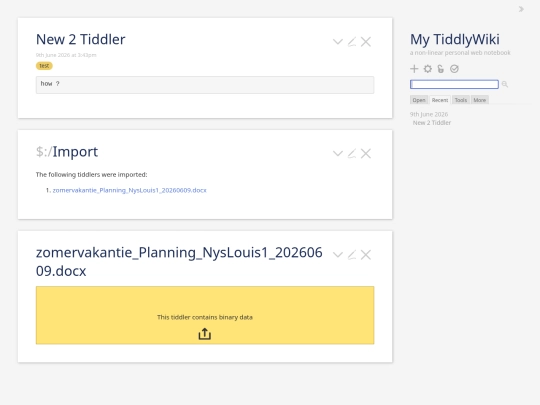Focus the sidebar search field
Image resolution: width=540 pixels, height=405 pixels.
(x=454, y=84)
